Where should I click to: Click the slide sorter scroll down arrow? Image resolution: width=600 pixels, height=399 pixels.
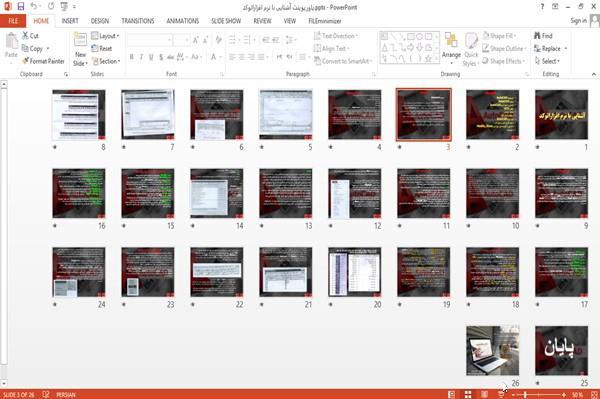click(x=4, y=383)
